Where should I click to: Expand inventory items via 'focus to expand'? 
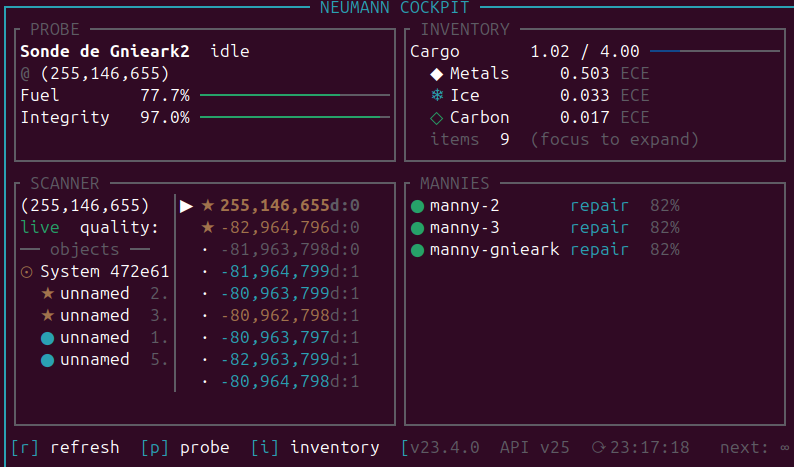614,139
